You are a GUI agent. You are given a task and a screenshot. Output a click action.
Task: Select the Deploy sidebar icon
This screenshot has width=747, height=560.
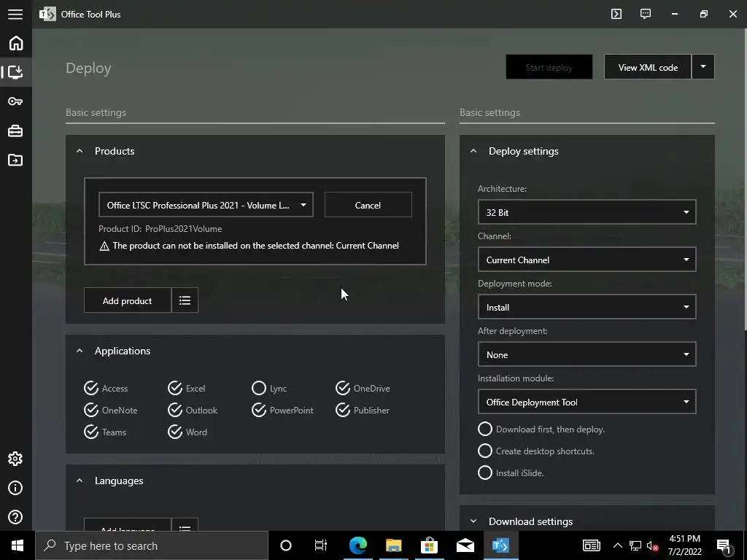coord(16,72)
